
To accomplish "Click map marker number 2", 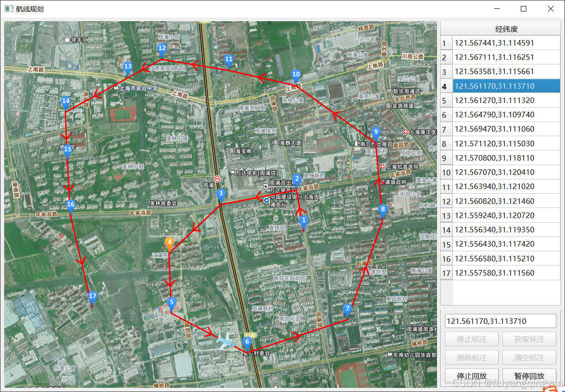I will [x=297, y=180].
